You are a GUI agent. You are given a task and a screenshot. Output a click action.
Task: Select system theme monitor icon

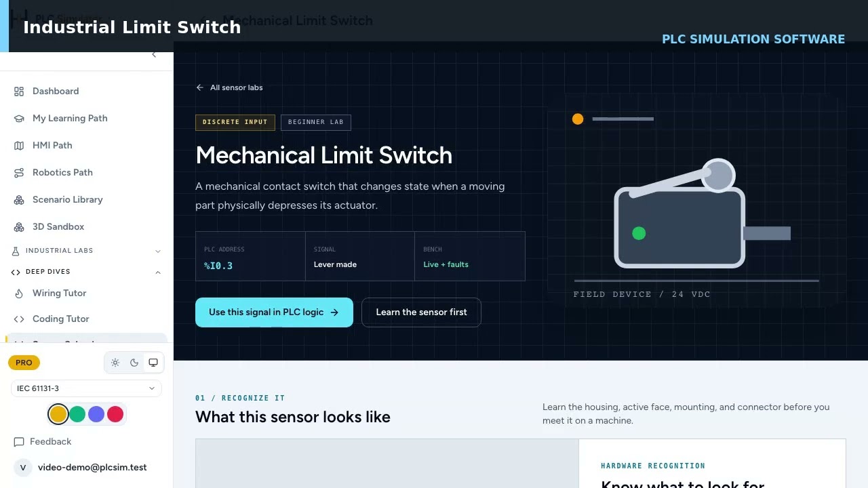pos(153,363)
